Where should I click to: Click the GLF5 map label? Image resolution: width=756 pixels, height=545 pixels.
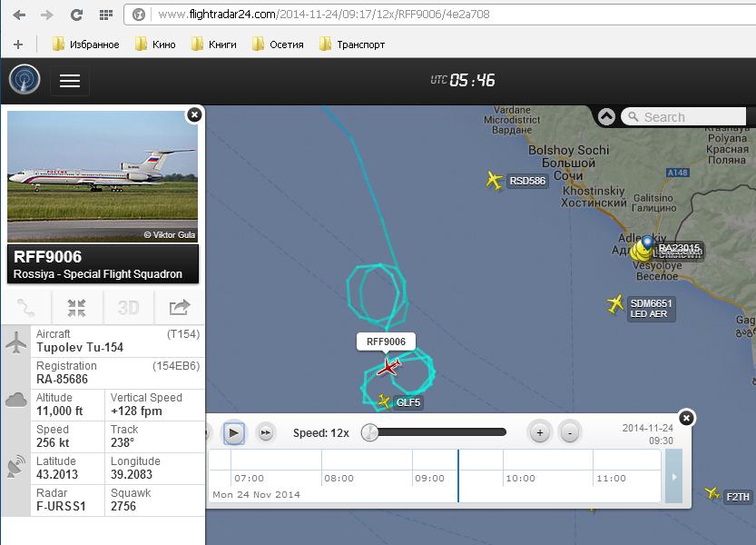coord(407,402)
